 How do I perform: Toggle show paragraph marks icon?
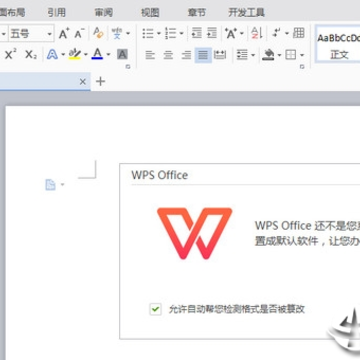click(276, 33)
